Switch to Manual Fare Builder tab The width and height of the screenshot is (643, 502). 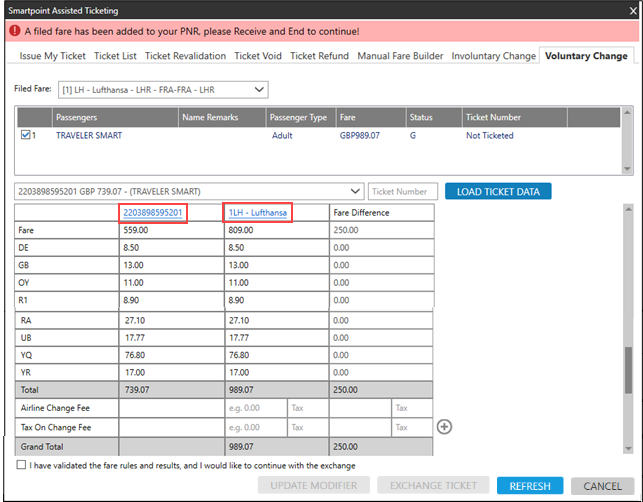[x=401, y=56]
